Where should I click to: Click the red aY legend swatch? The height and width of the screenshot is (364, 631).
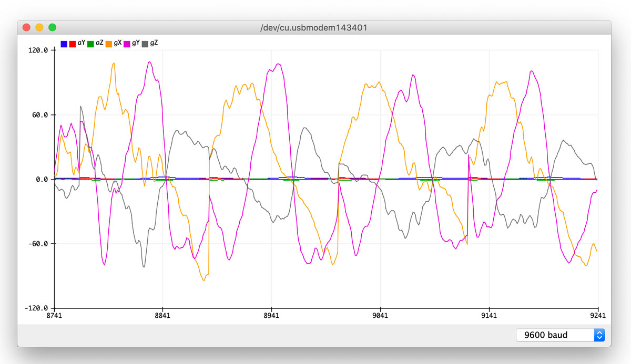click(x=73, y=44)
